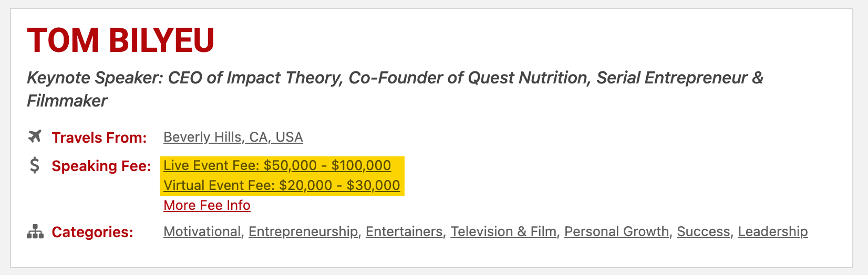Click the dollar sign fee icon

tap(35, 165)
